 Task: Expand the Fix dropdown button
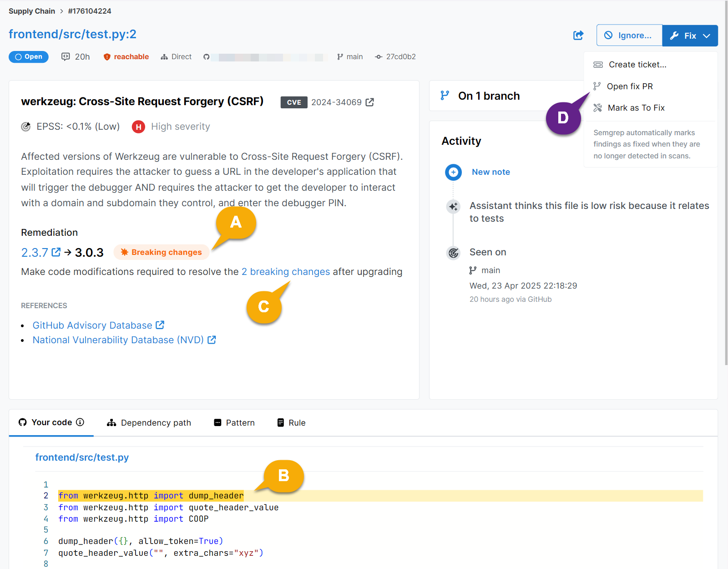pyautogui.click(x=690, y=36)
